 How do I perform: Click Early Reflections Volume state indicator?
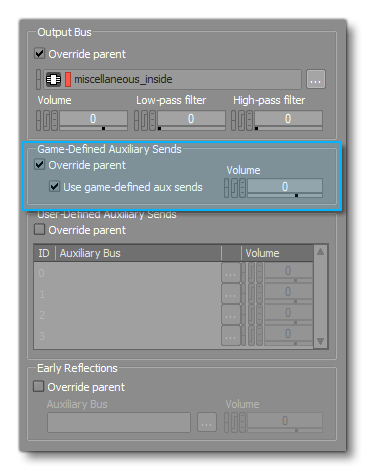pyautogui.click(x=242, y=423)
